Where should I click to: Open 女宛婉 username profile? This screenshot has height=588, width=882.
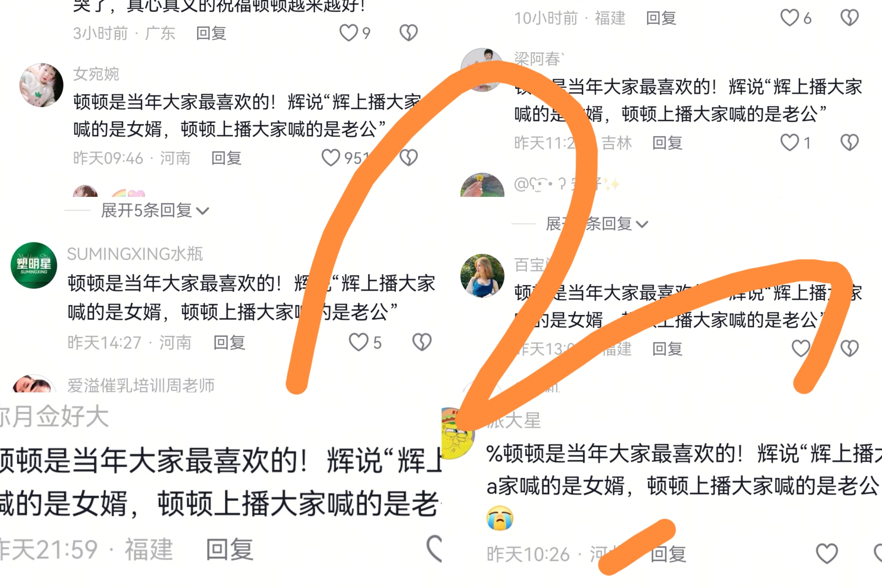pos(96,74)
